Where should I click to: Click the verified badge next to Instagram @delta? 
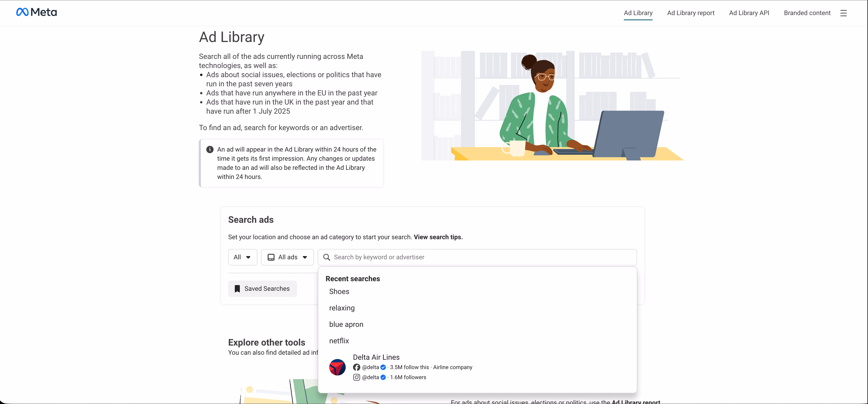coord(383,377)
